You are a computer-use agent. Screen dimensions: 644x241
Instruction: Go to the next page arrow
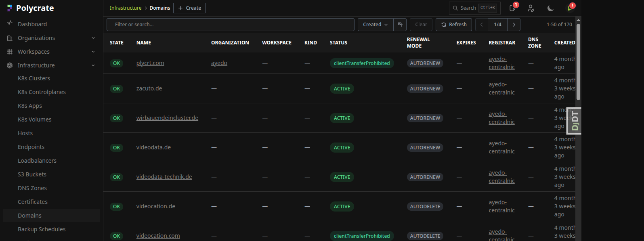(514, 25)
